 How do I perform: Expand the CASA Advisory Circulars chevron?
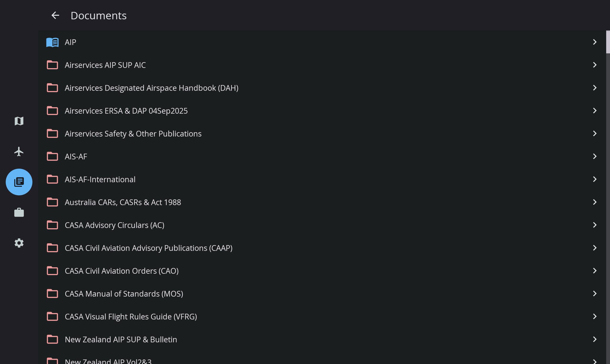click(595, 225)
